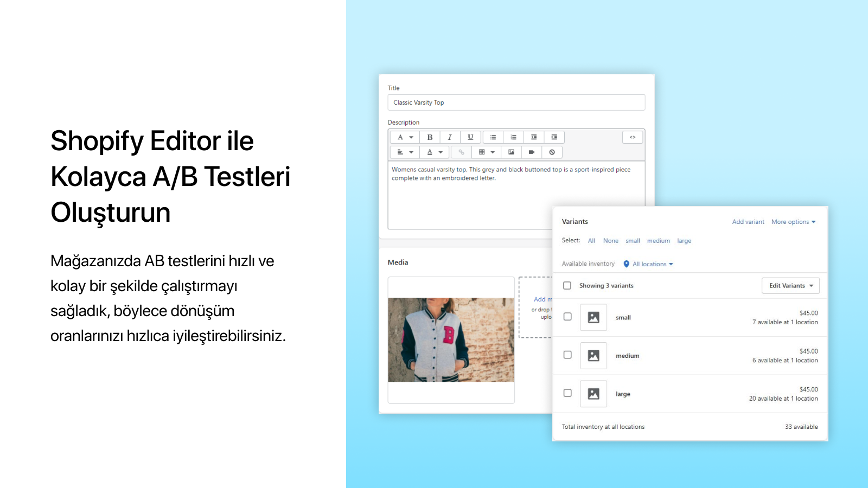The height and width of the screenshot is (488, 868).
Task: Click the large variant name
Action: [623, 394]
